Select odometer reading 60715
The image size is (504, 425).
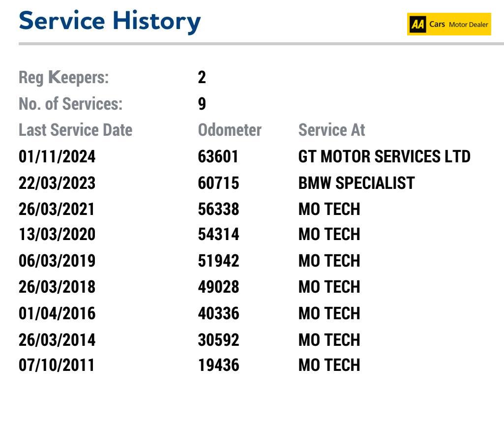point(218,183)
